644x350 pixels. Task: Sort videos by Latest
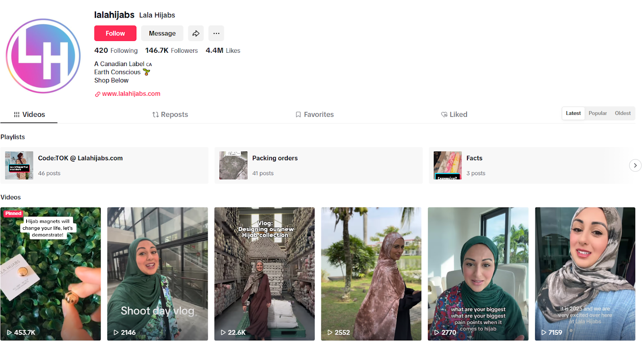click(x=573, y=114)
